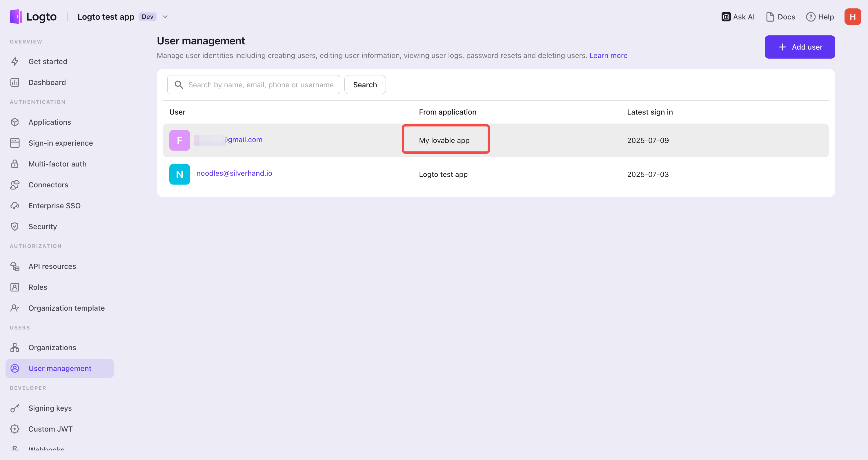Click the N user avatar

(x=179, y=174)
